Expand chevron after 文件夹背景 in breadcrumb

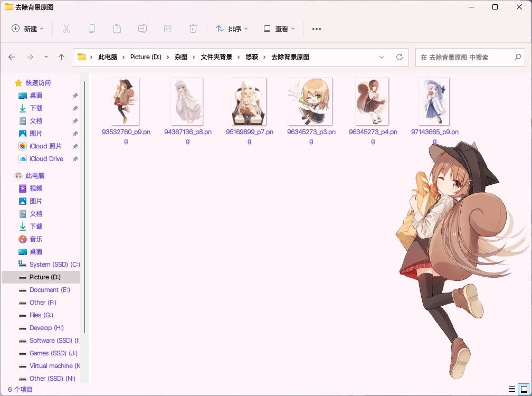239,57
